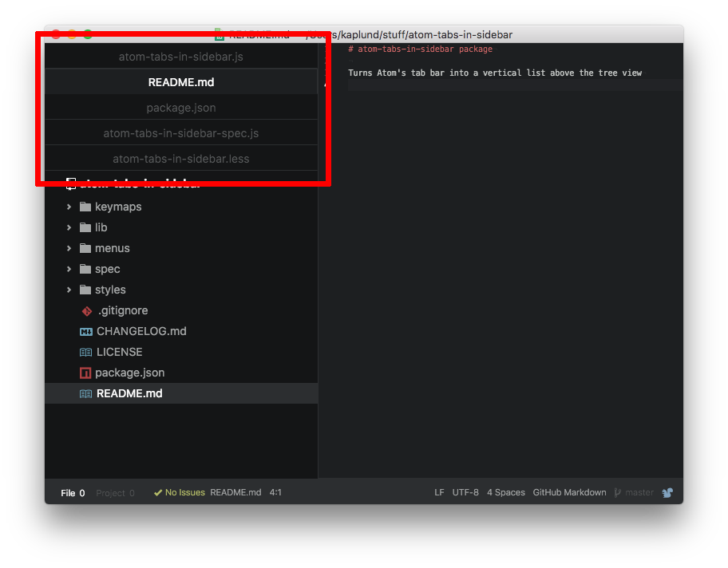Select README.md in the tree view
The height and width of the screenshot is (568, 728).
[129, 393]
